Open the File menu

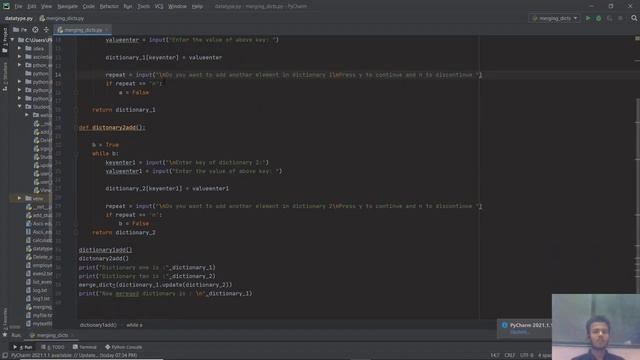pos(18,6)
